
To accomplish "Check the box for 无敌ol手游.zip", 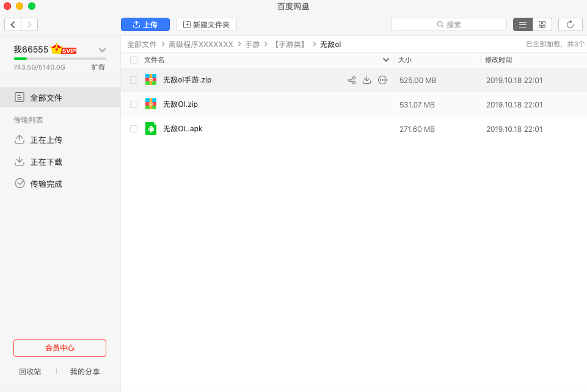I will (x=134, y=80).
